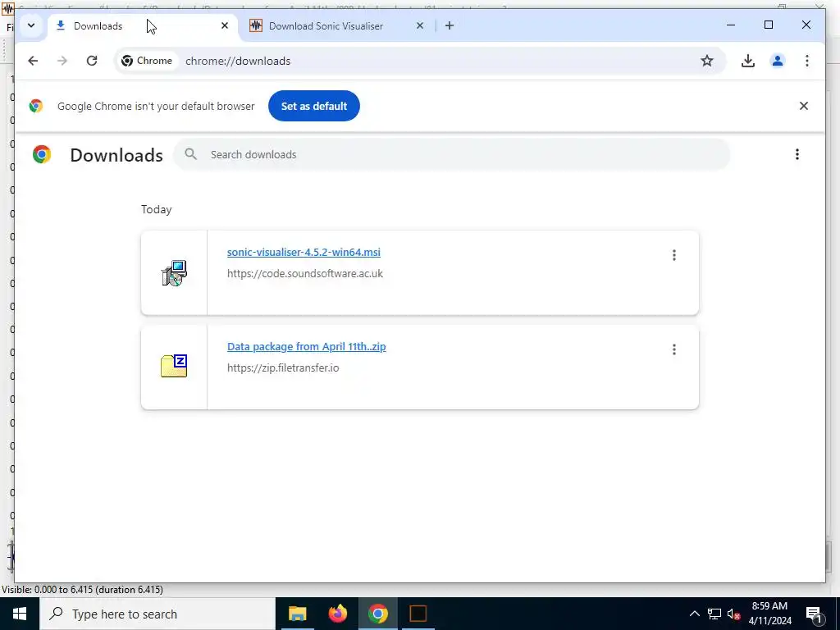
Task: Open the Chrome three-dot main menu
Action: (807, 61)
